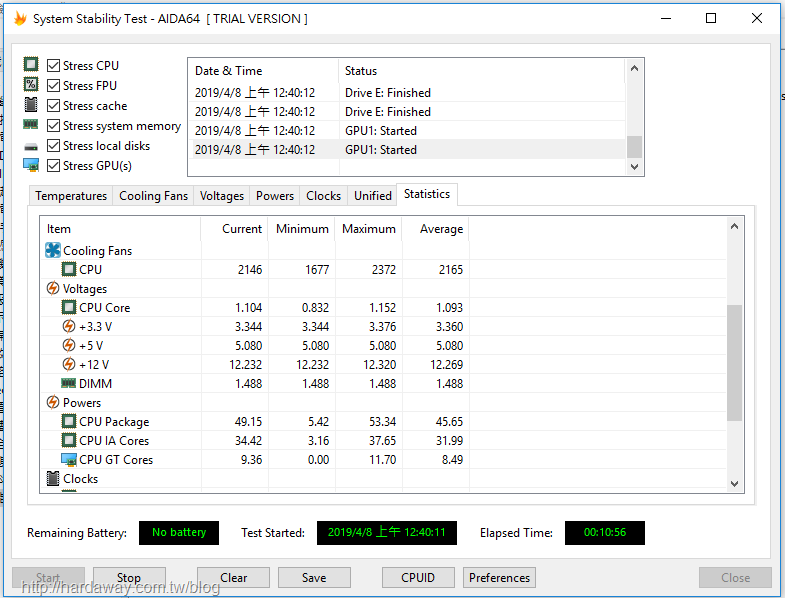Click the CPU chip icon beside Stress CPU
This screenshot has width=785, height=598.
31,65
